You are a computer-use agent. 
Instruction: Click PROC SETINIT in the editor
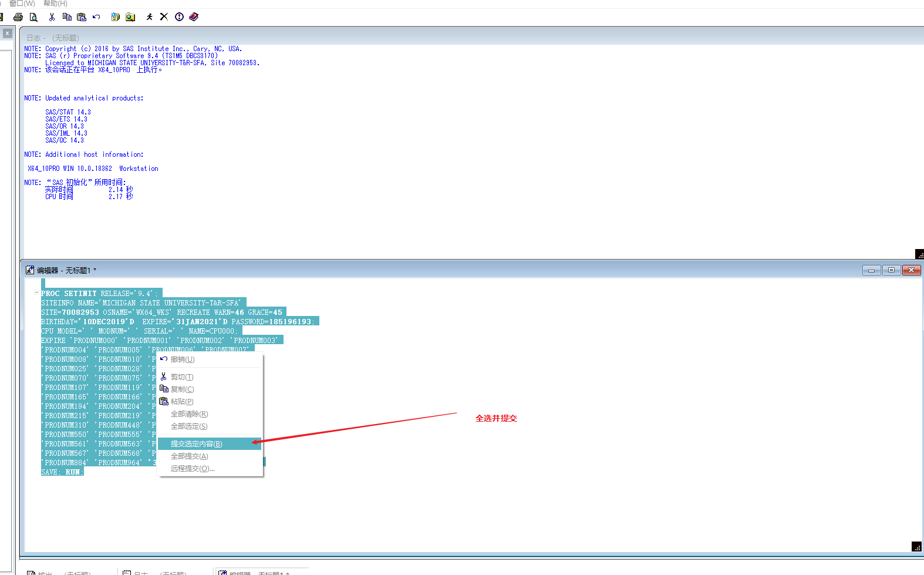69,294
